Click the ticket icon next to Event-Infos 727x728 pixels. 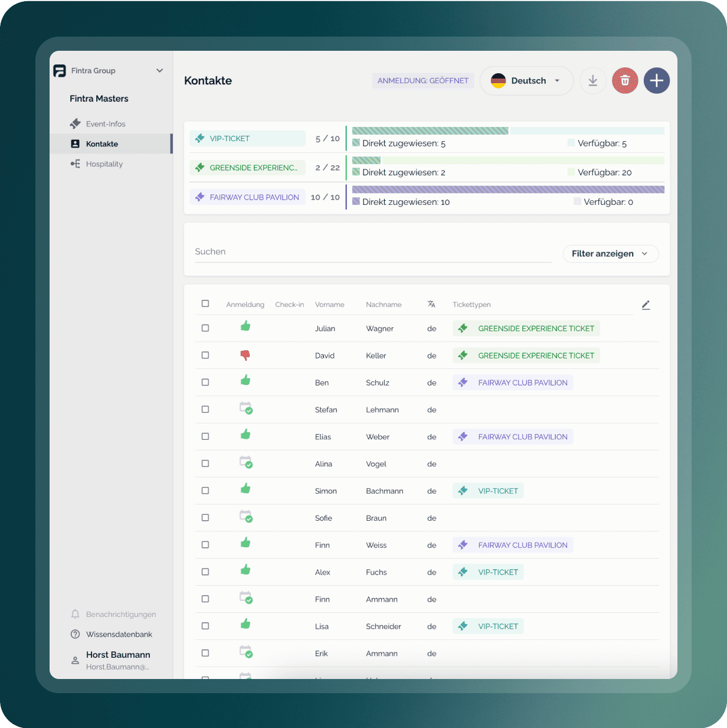coord(75,123)
